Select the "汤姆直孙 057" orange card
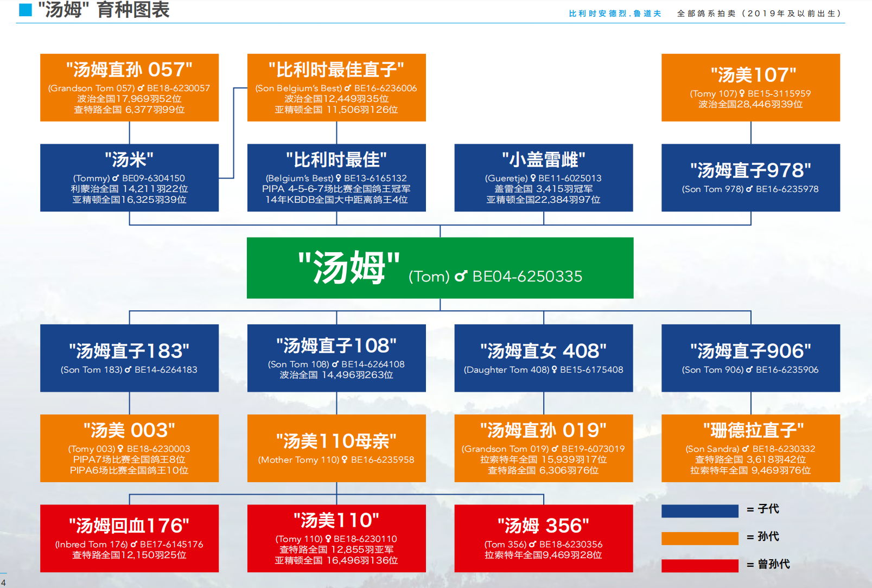Screen dimensions: 872x588 tap(129, 87)
